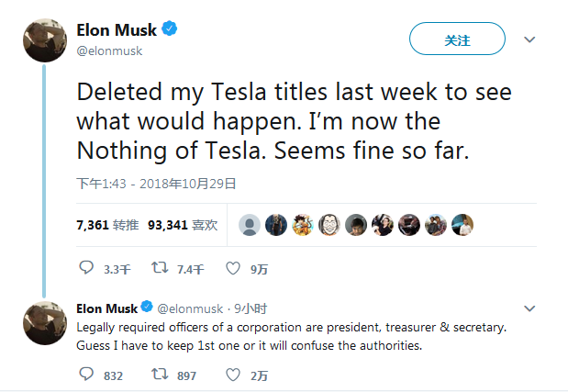Image resolution: width=568 pixels, height=392 pixels.
Task: Click the tweet timestamp 下午1:43 - 2018年10月29日
Action: click(x=156, y=184)
